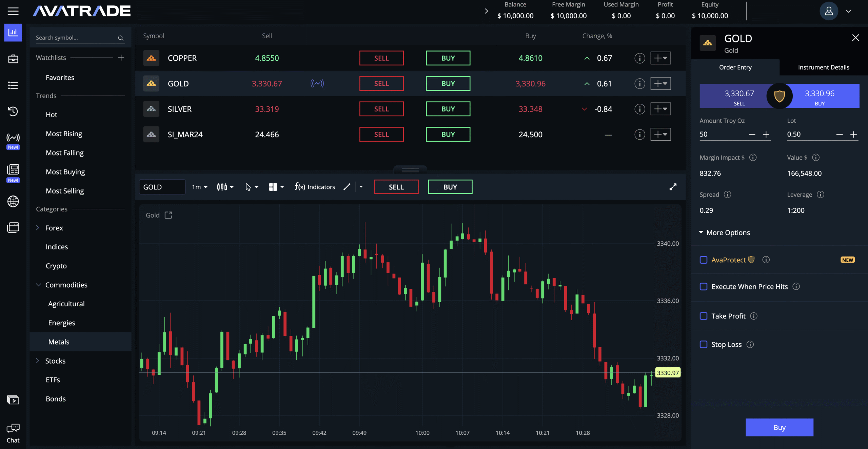The width and height of the screenshot is (868, 449).
Task: Open the signals sidebar icon marked New
Action: pos(13,138)
